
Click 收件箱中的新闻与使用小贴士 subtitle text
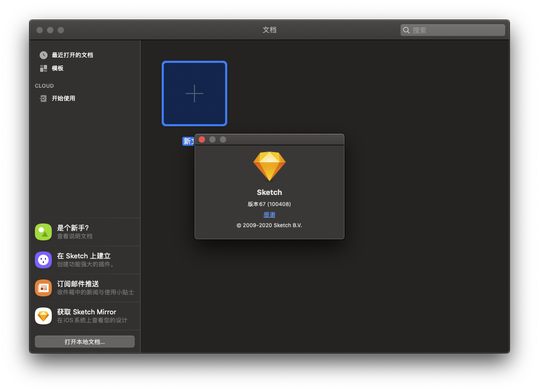(96, 292)
